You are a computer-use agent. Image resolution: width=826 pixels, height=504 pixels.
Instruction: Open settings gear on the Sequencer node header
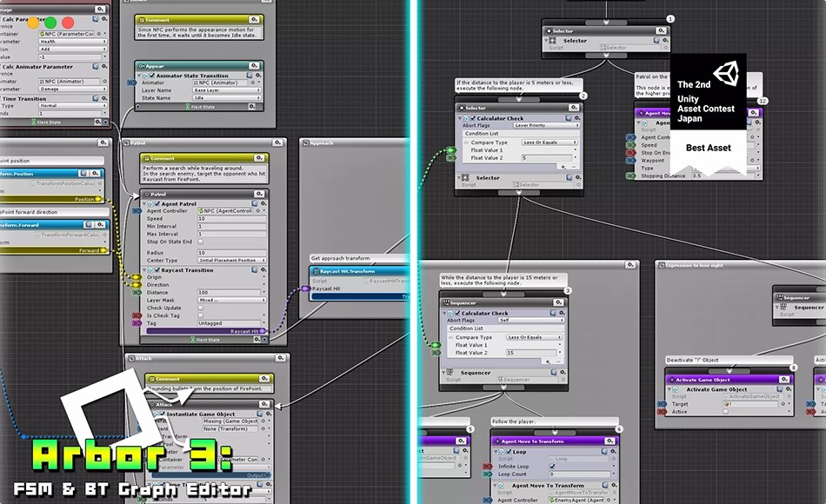coord(559,302)
